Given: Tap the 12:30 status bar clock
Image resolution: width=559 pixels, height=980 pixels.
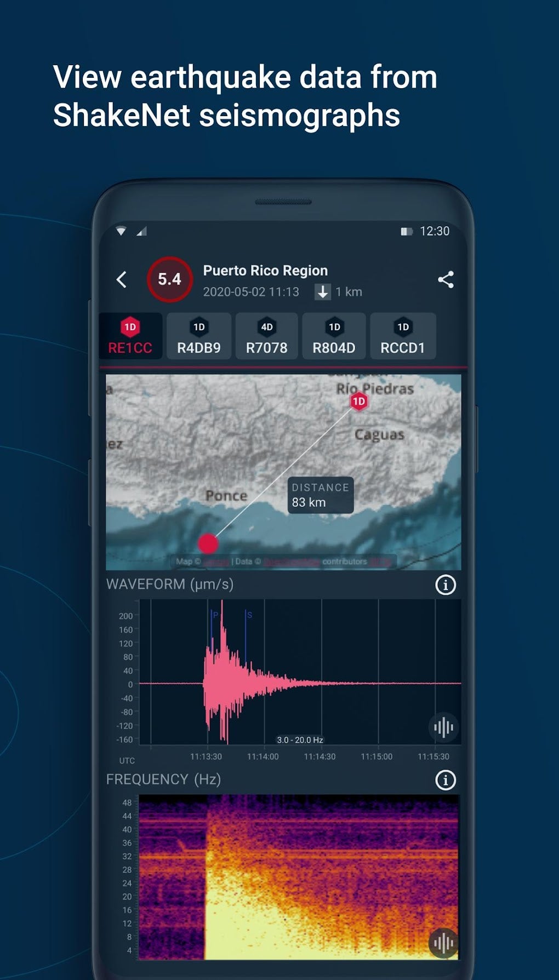Looking at the screenshot, I should [x=435, y=231].
